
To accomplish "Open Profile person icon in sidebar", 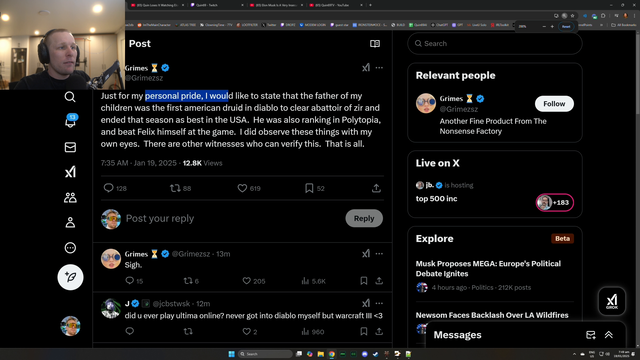I will (x=70, y=222).
